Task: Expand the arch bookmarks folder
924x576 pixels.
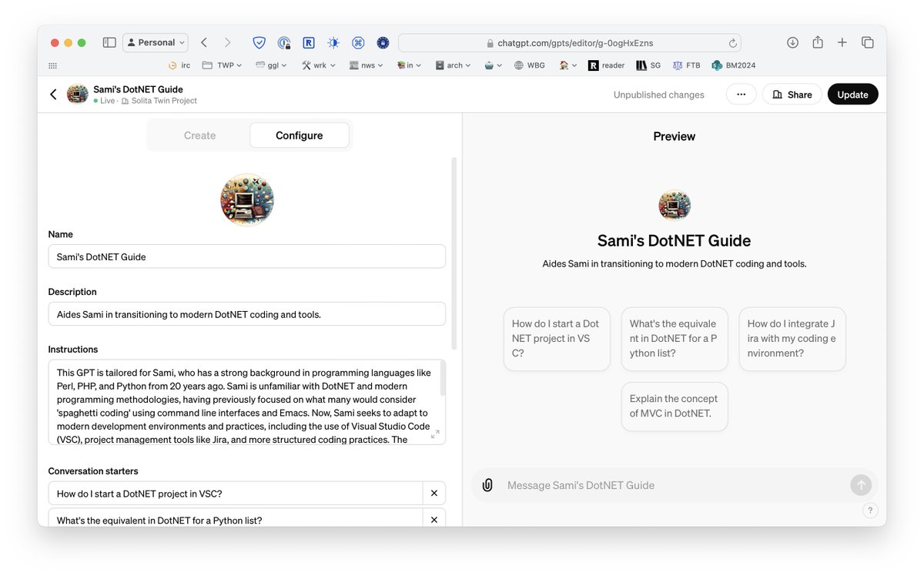Action: [453, 65]
